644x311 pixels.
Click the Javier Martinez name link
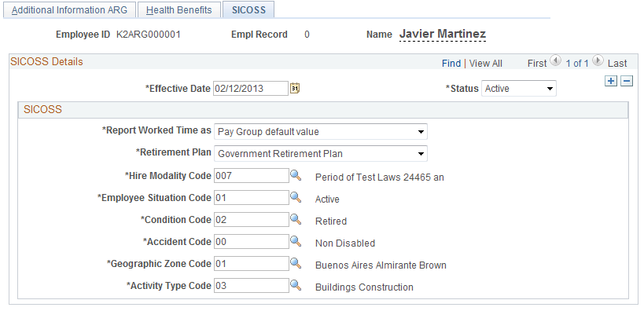[x=443, y=34]
